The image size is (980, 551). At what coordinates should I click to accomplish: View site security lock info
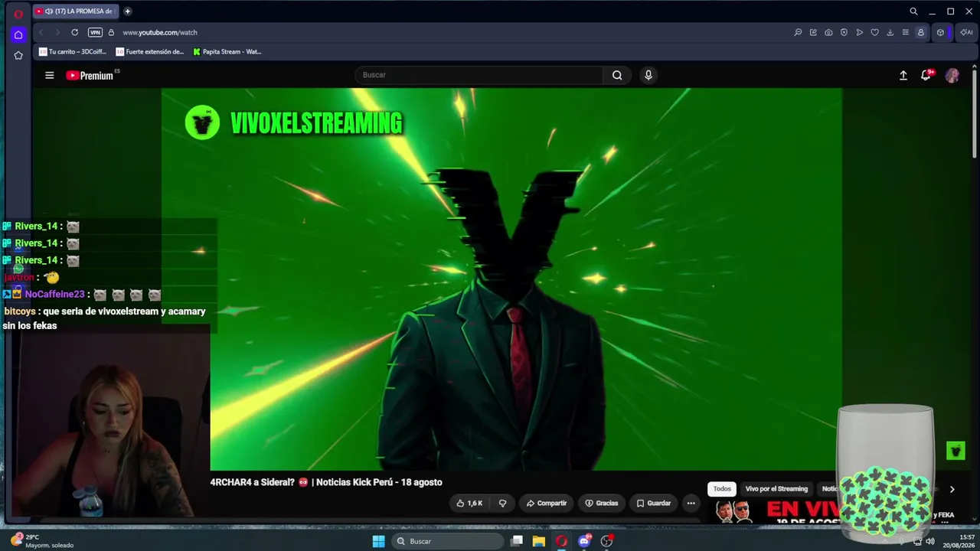pos(111,32)
